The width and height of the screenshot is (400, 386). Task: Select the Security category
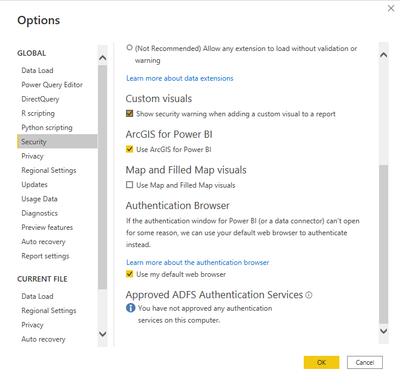click(x=57, y=141)
